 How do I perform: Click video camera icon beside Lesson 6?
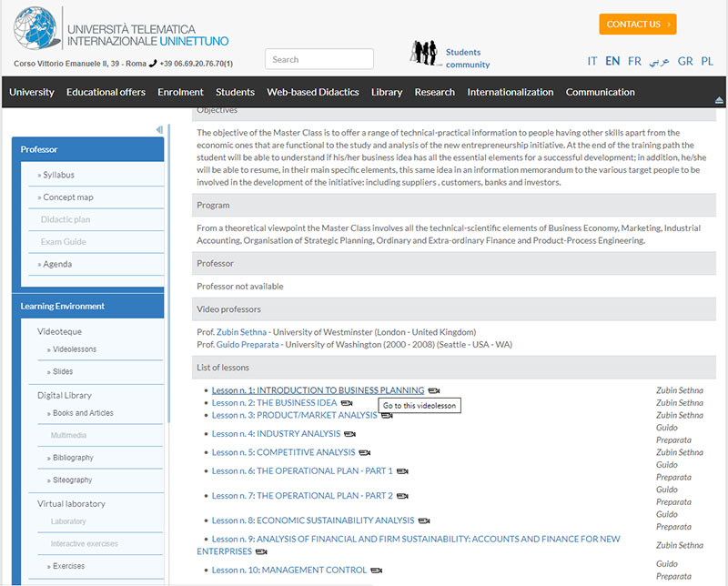coord(402,471)
